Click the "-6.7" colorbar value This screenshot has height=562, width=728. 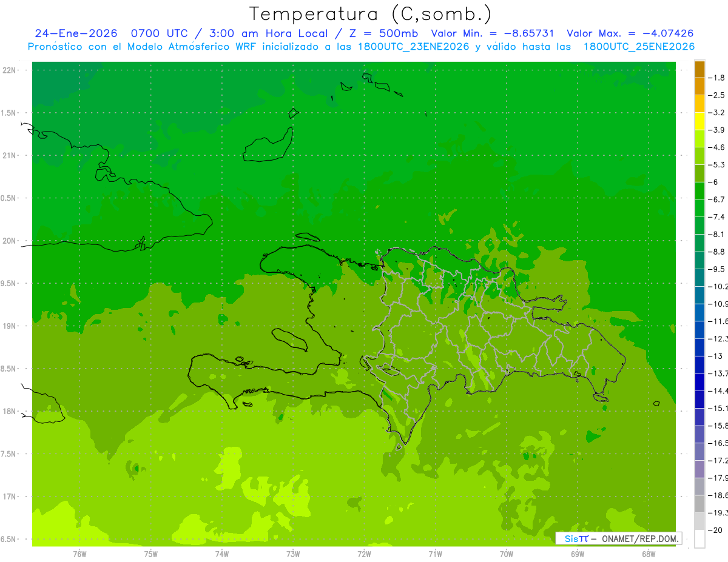click(716, 199)
